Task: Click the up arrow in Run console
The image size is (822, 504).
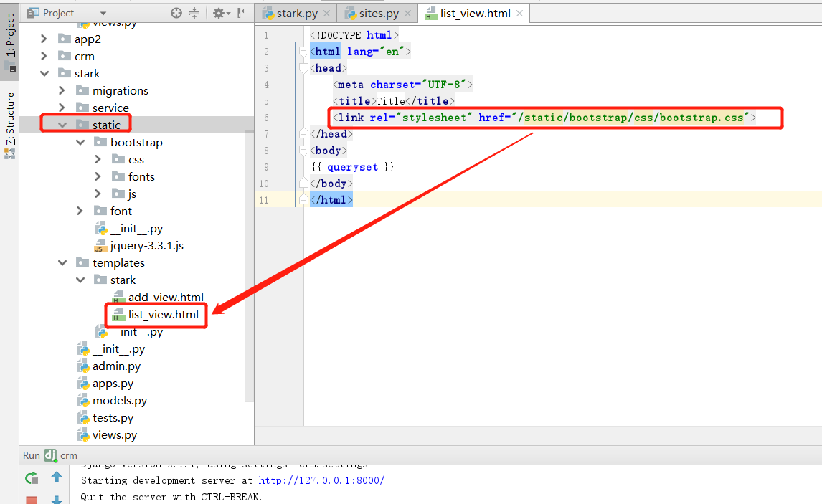Action: pyautogui.click(x=57, y=477)
